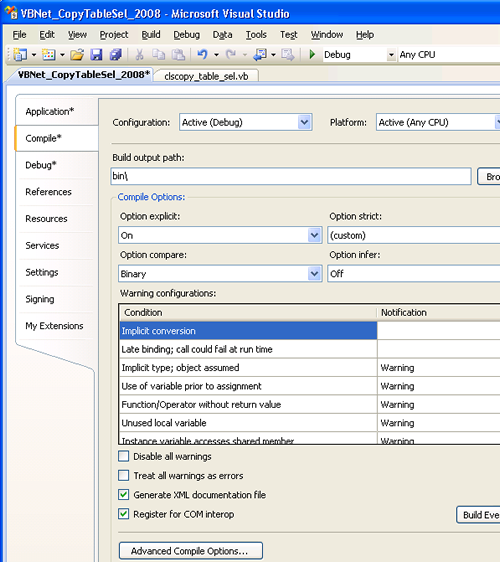The image size is (500, 562).
Task: Switch to the Signing properties tab
Action: tap(57, 299)
